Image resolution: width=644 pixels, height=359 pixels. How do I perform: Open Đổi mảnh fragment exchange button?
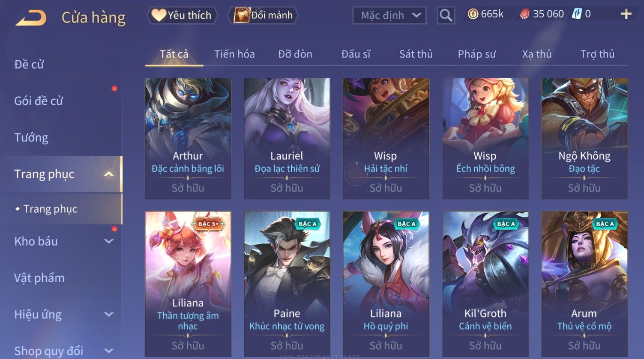tap(263, 15)
